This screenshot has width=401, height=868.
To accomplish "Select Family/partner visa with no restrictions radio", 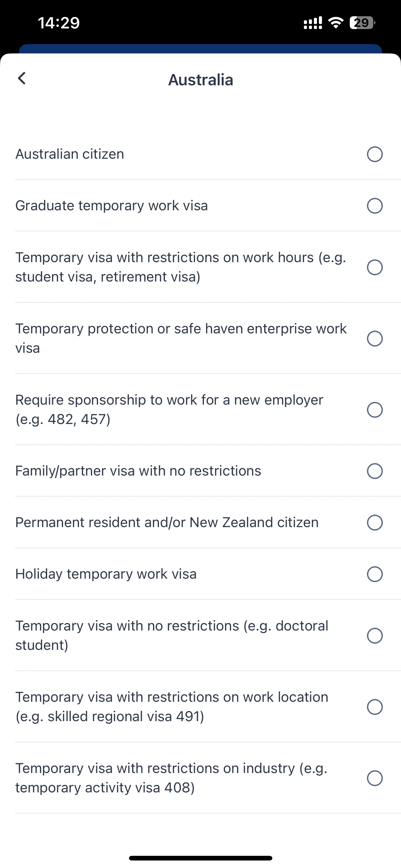I will pos(375,471).
